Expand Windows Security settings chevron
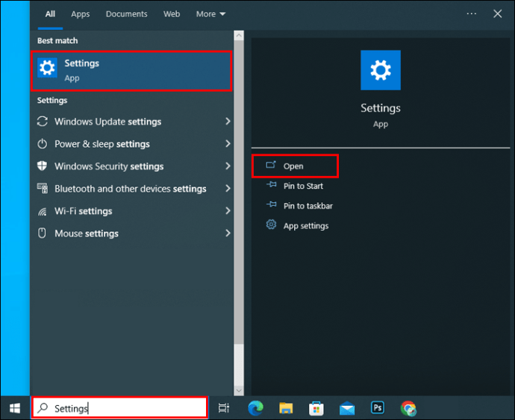Screen dimensions: 515x420 point(228,166)
